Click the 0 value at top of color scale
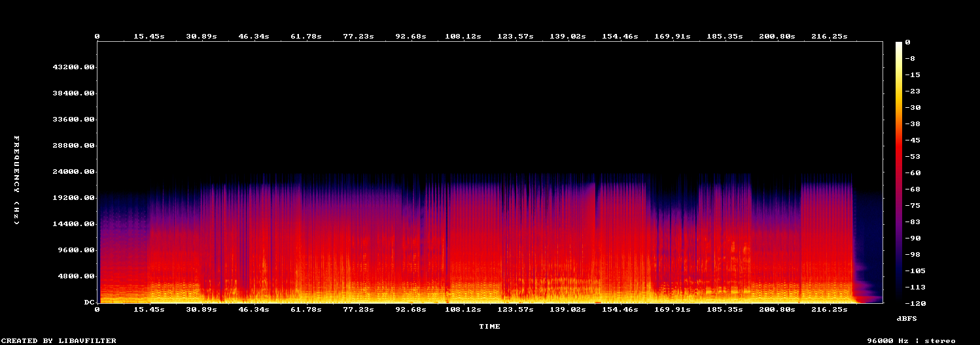Image resolution: width=980 pixels, height=345 pixels. pos(908,42)
